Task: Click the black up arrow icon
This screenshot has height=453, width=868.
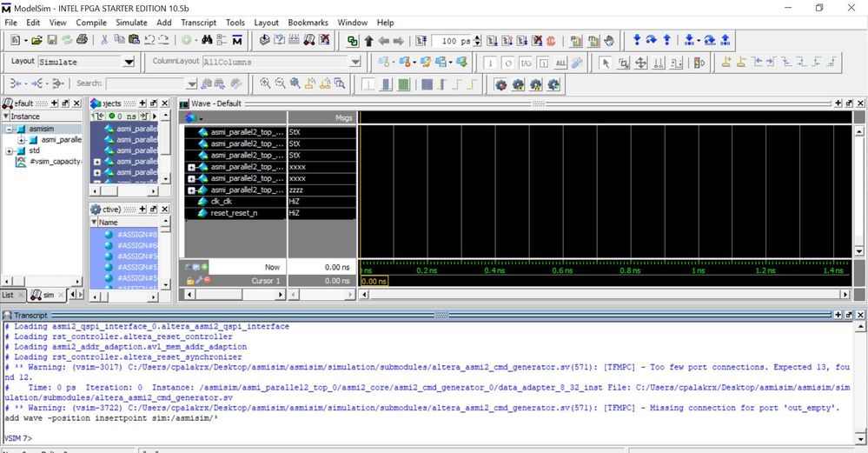Action: click(368, 41)
